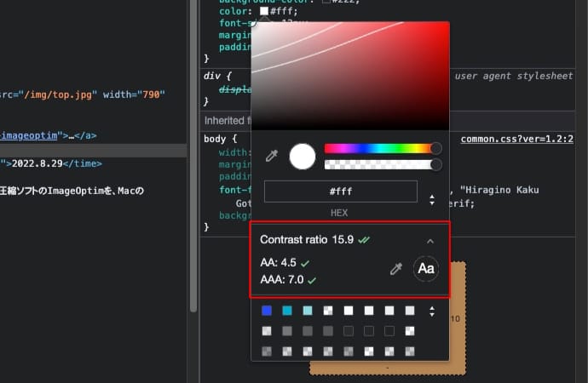Collapse the Contrast ratio section

click(x=429, y=242)
